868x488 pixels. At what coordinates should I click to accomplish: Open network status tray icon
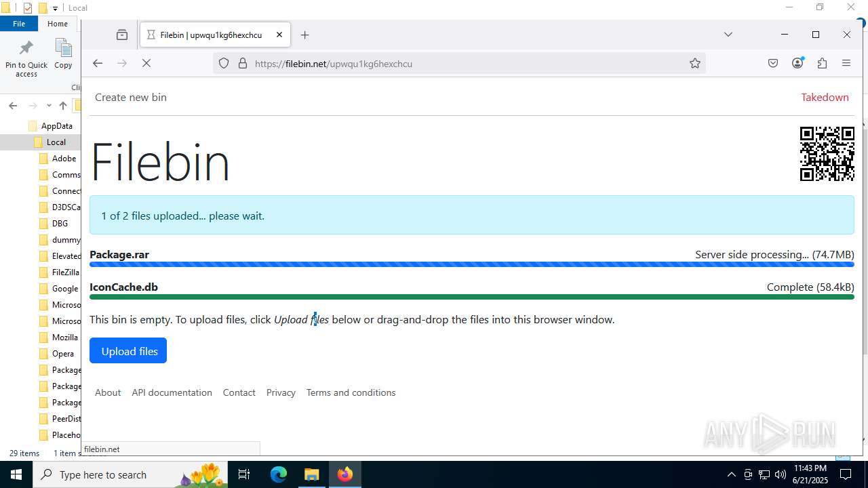pos(764,474)
